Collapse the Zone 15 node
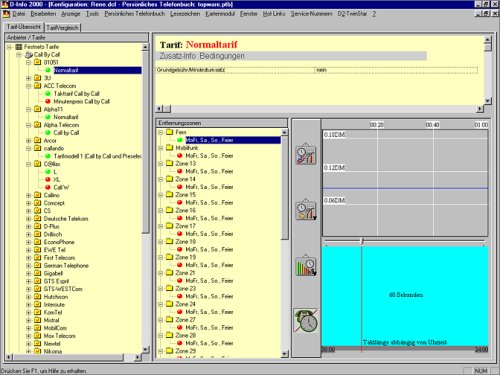Image resolution: width=500 pixels, height=375 pixels. [161, 195]
